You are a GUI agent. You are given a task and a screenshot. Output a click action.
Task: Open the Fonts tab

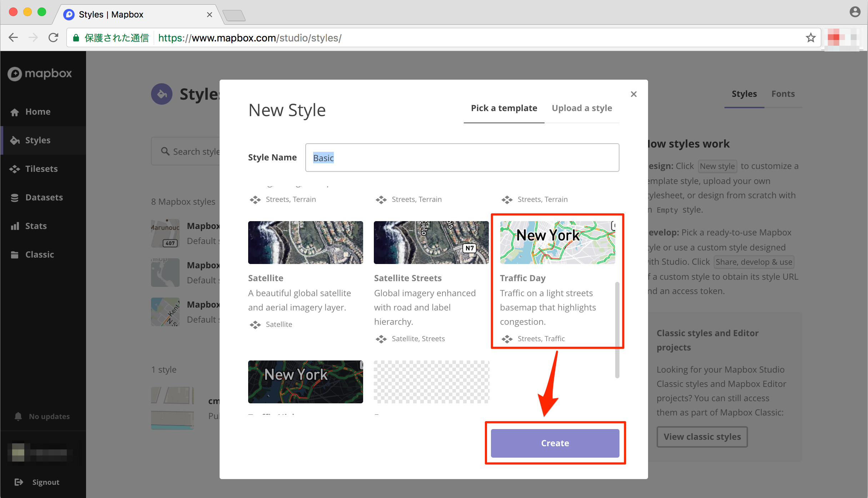[x=783, y=94]
